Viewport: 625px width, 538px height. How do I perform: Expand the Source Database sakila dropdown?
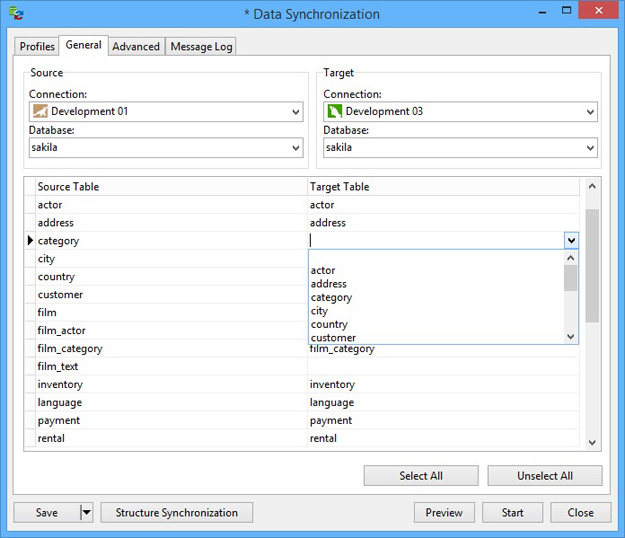click(x=296, y=148)
